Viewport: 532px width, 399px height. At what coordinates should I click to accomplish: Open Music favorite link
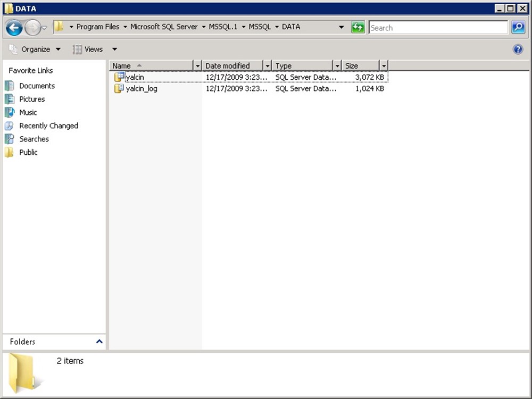tap(28, 112)
